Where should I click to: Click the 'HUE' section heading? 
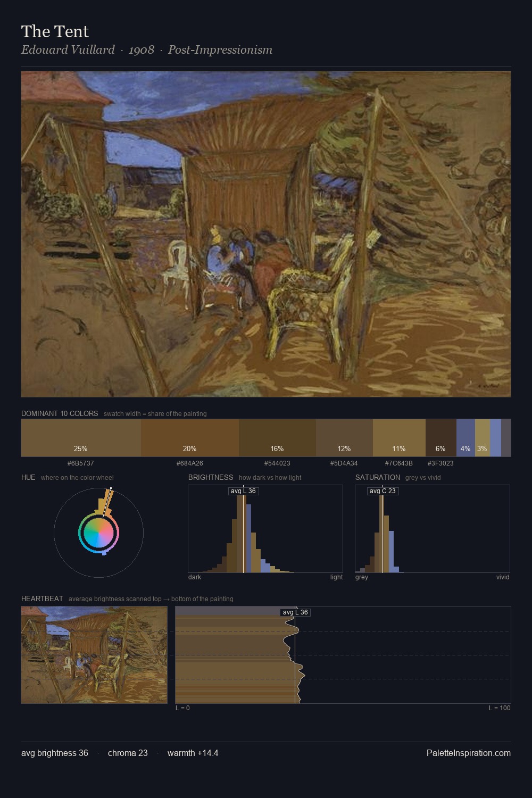tap(28, 477)
